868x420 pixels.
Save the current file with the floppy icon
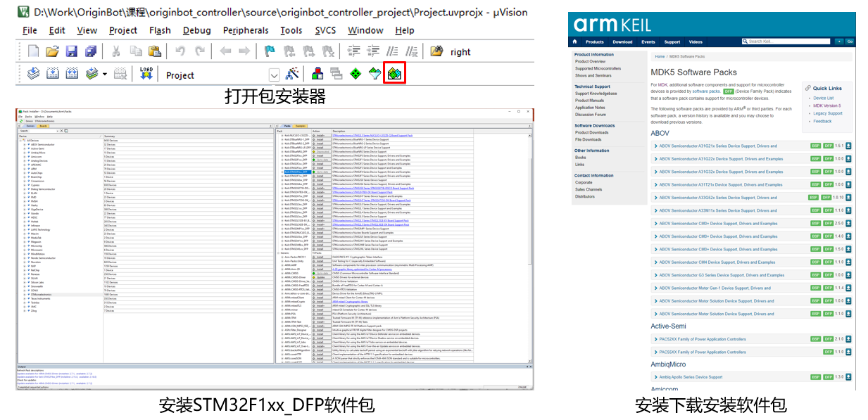(x=71, y=51)
